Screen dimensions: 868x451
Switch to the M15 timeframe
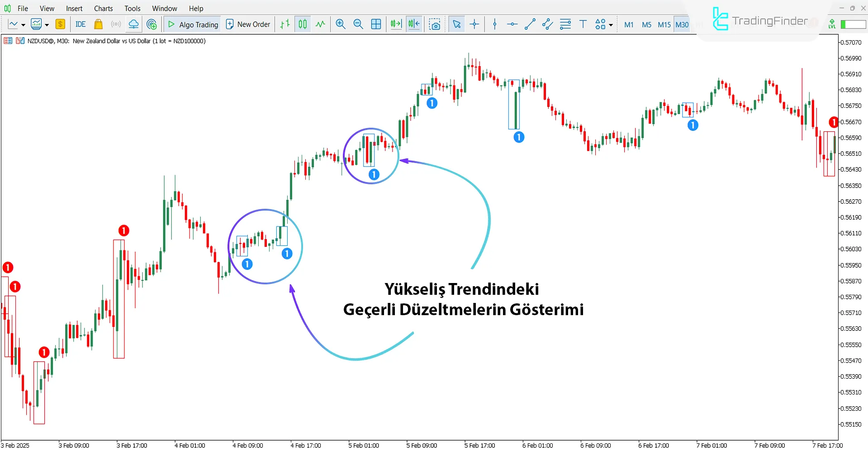point(664,25)
